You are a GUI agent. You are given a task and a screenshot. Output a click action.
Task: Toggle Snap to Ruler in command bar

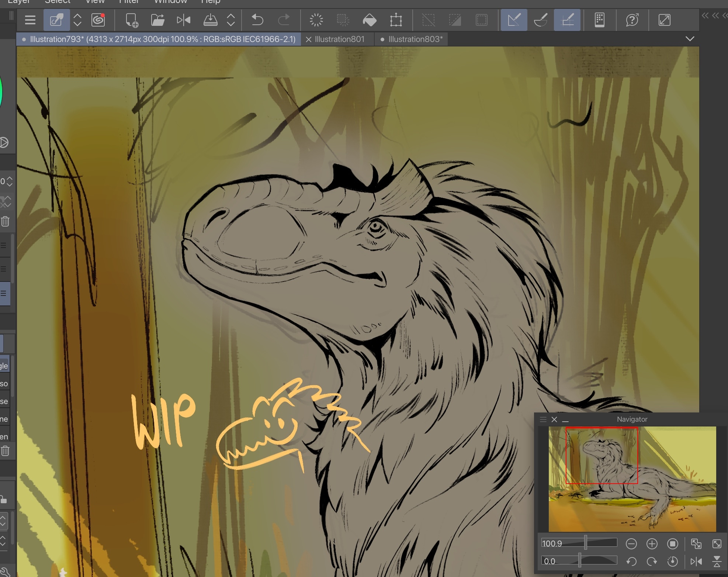point(514,20)
